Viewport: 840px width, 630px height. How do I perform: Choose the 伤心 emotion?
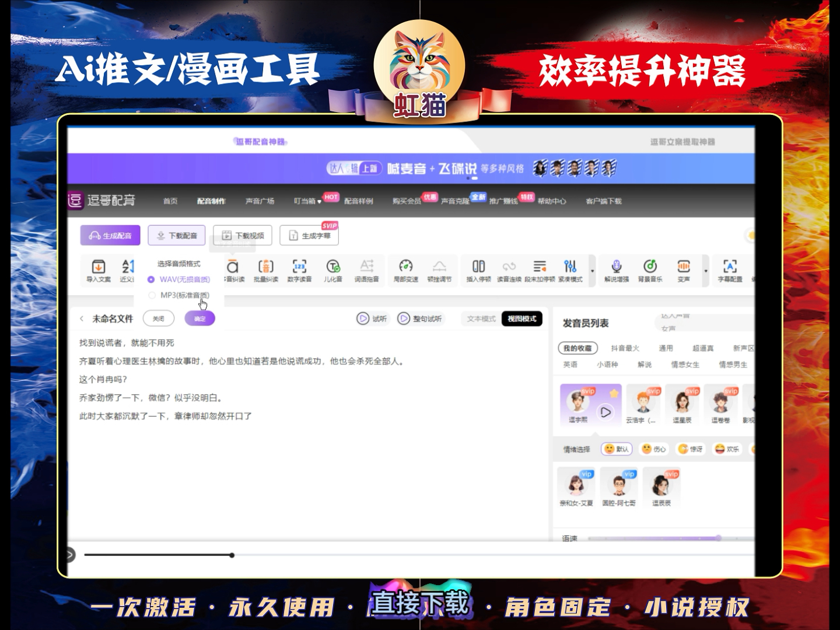[x=653, y=449]
